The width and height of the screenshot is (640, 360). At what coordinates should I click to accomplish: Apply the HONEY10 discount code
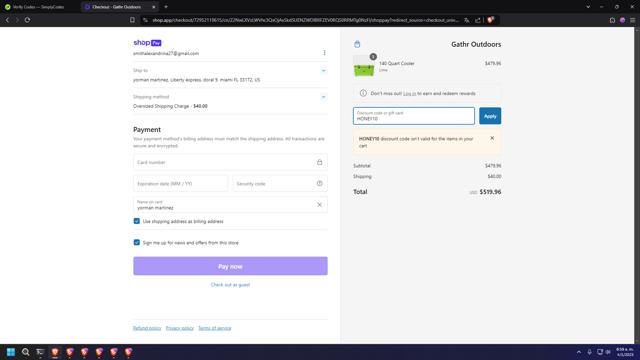(490, 116)
